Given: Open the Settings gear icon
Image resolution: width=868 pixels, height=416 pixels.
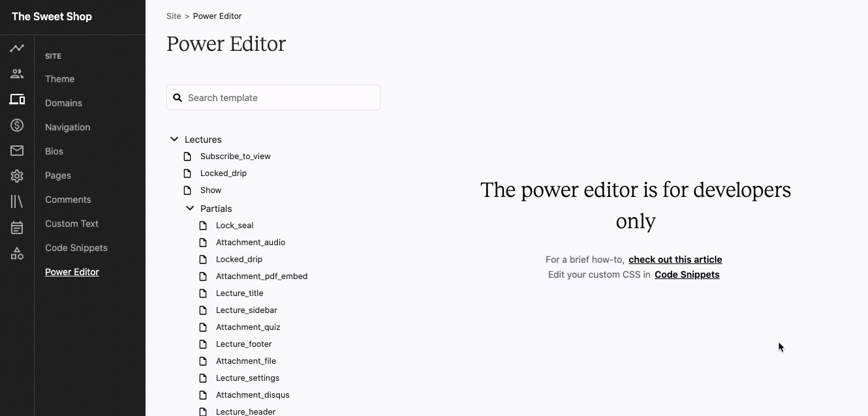Looking at the screenshot, I should coord(17,176).
